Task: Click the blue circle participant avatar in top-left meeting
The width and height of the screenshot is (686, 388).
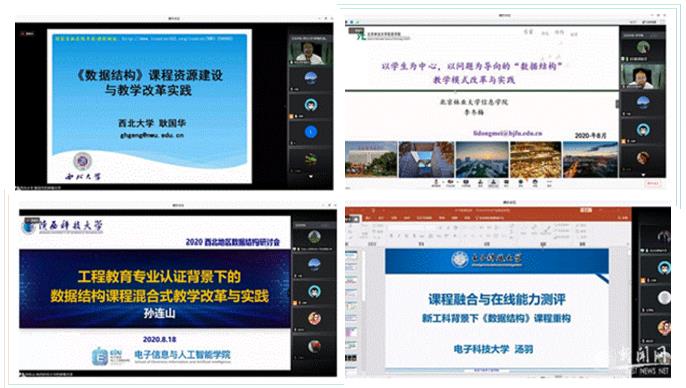Action: click(311, 132)
